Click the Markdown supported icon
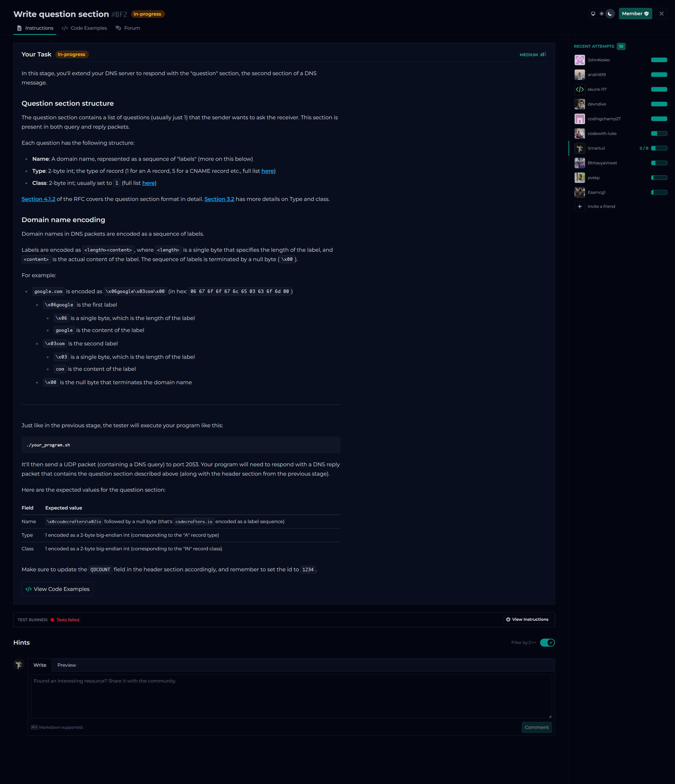Image resolution: width=675 pixels, height=784 pixels. (34, 727)
